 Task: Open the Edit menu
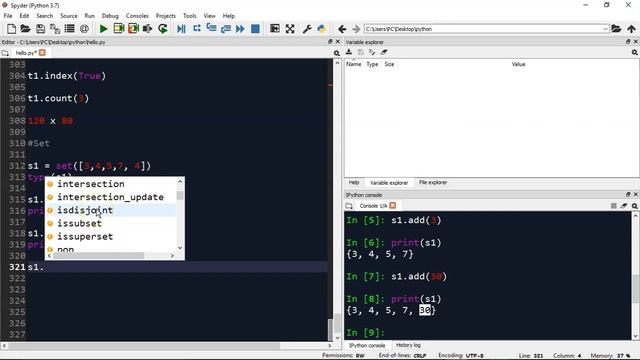[x=24, y=16]
